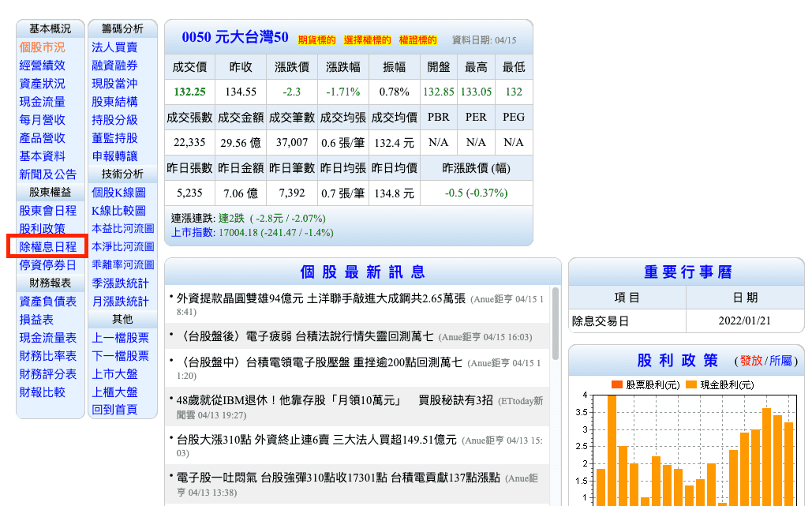Open 上市大盤 link
Screen dimensions: 812x506
[114, 373]
